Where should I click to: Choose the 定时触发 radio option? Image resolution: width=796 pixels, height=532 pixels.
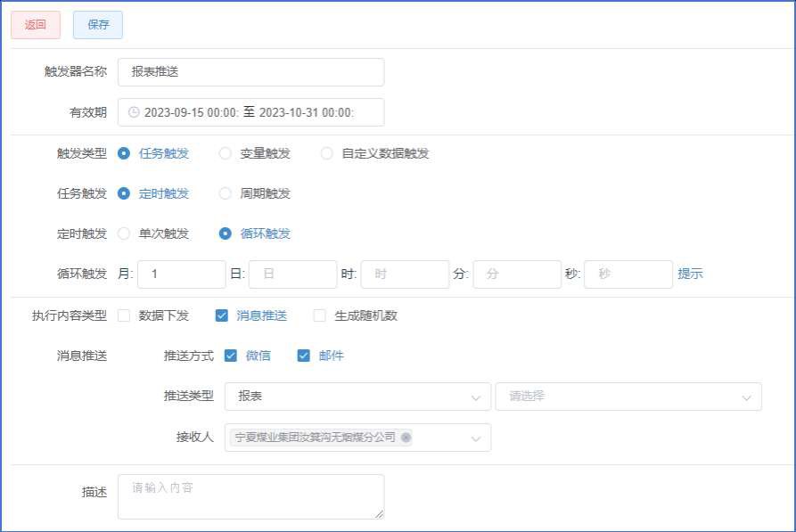coord(124,193)
